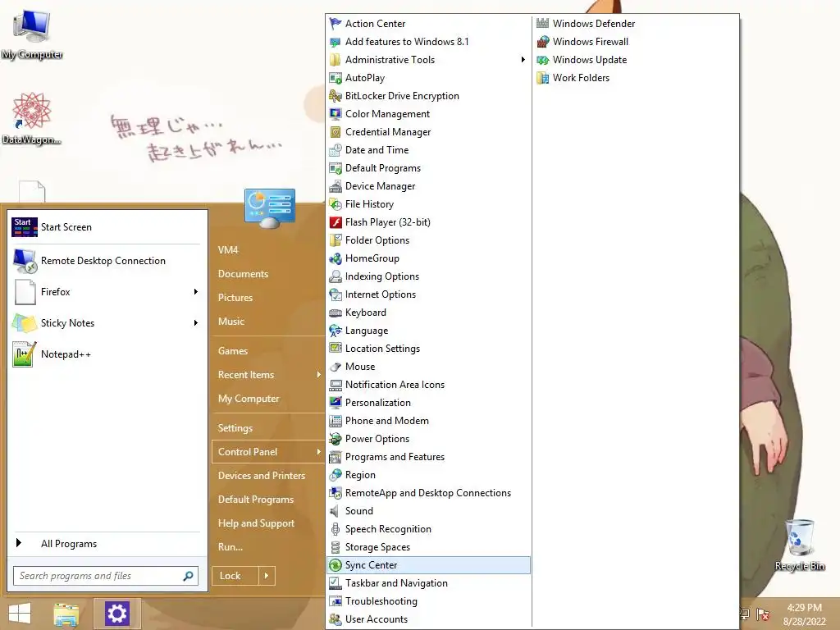Click the Work Folders icon
The width and height of the screenshot is (840, 630).
click(x=543, y=78)
